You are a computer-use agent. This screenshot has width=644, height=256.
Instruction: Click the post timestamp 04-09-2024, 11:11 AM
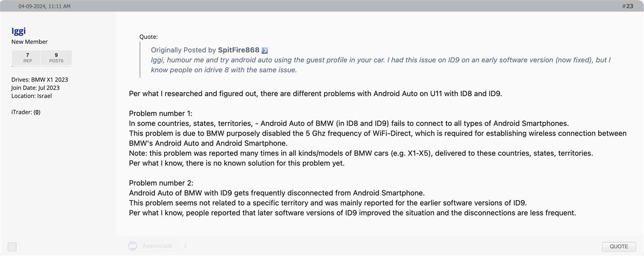pyautogui.click(x=44, y=6)
